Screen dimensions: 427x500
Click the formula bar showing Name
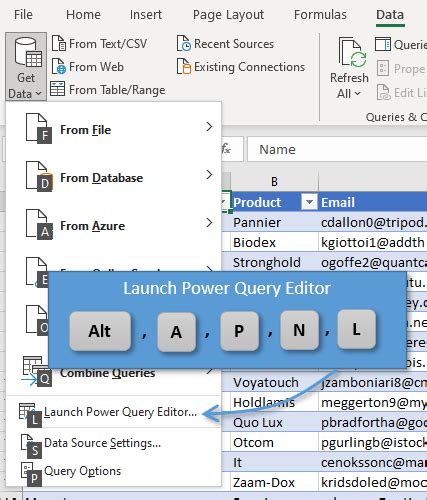pyautogui.click(x=337, y=149)
